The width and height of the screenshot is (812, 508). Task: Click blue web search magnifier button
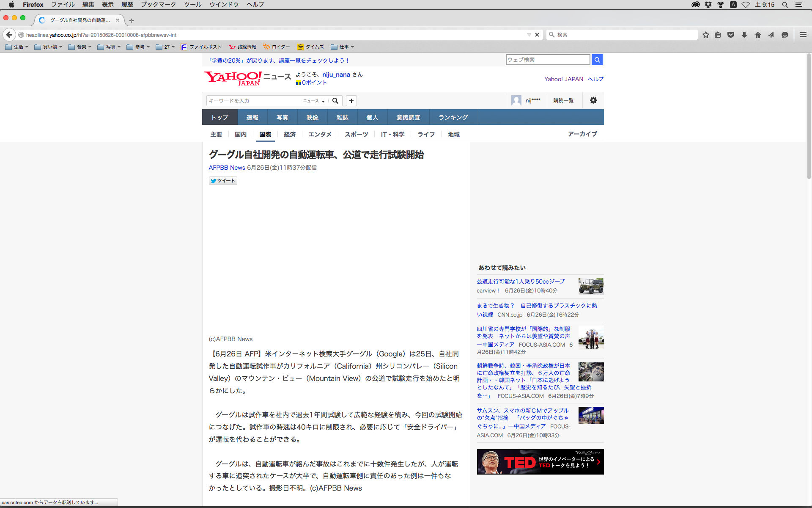tap(597, 60)
